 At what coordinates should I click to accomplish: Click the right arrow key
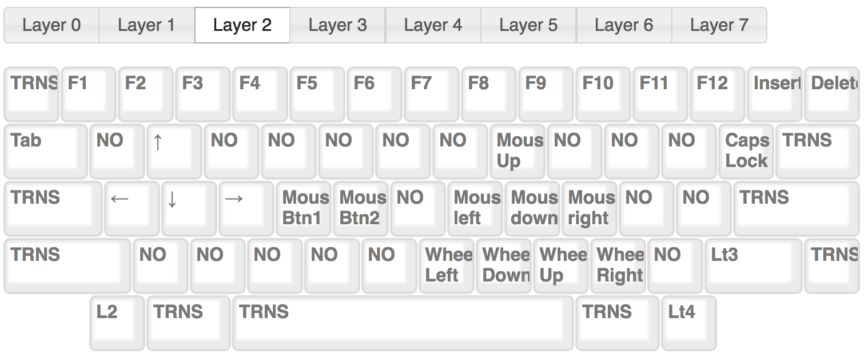246,208
